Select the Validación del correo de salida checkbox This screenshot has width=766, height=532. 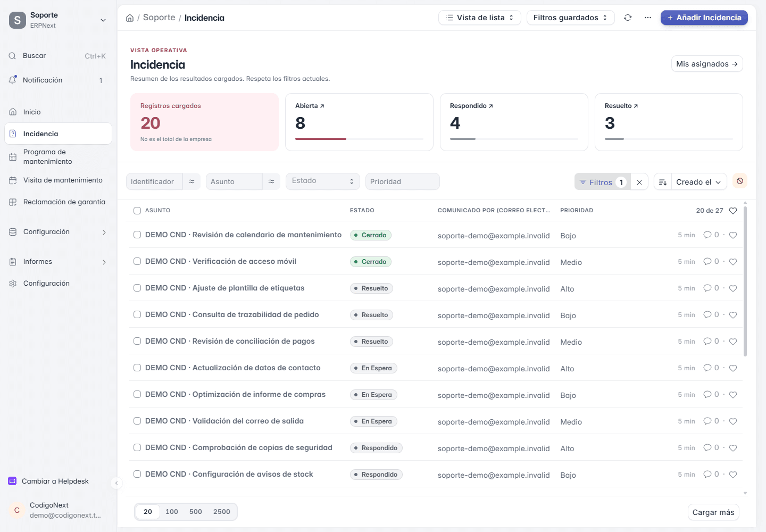pyautogui.click(x=137, y=421)
